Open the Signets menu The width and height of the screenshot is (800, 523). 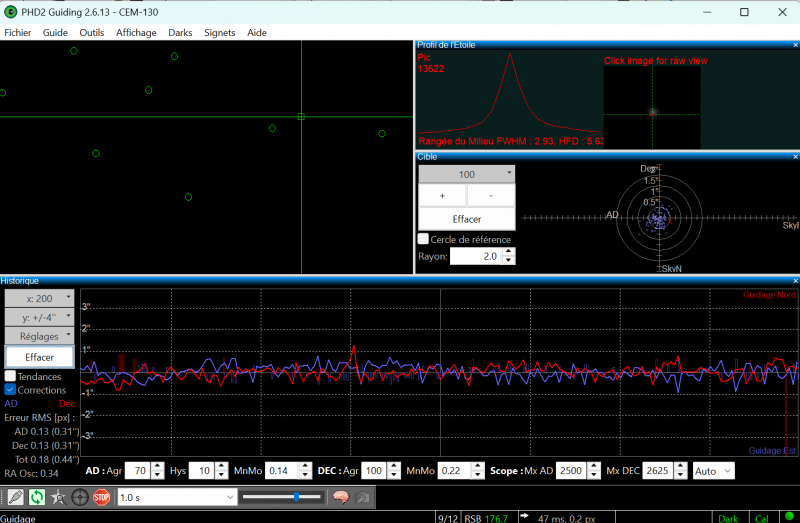[x=219, y=33]
